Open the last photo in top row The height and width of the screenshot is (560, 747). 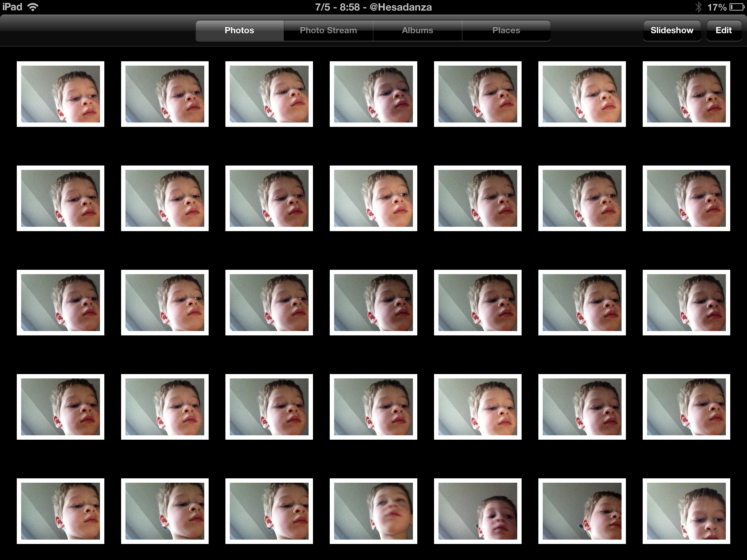tap(686, 94)
